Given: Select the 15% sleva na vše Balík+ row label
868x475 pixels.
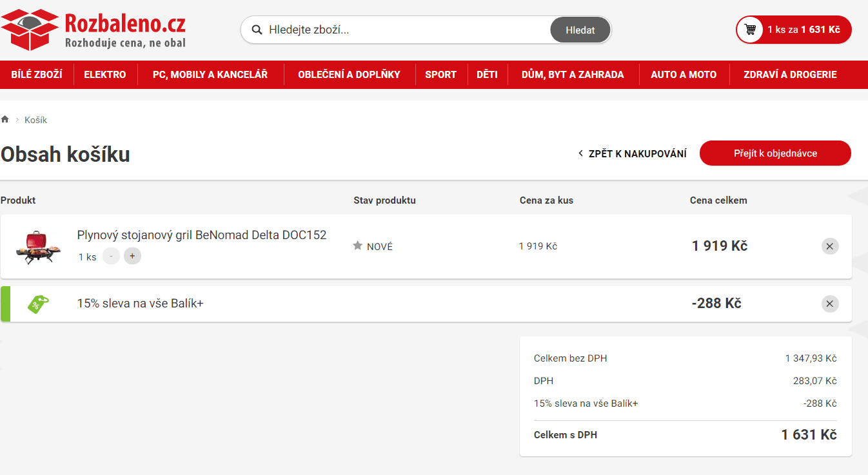Looking at the screenshot, I should point(141,303).
